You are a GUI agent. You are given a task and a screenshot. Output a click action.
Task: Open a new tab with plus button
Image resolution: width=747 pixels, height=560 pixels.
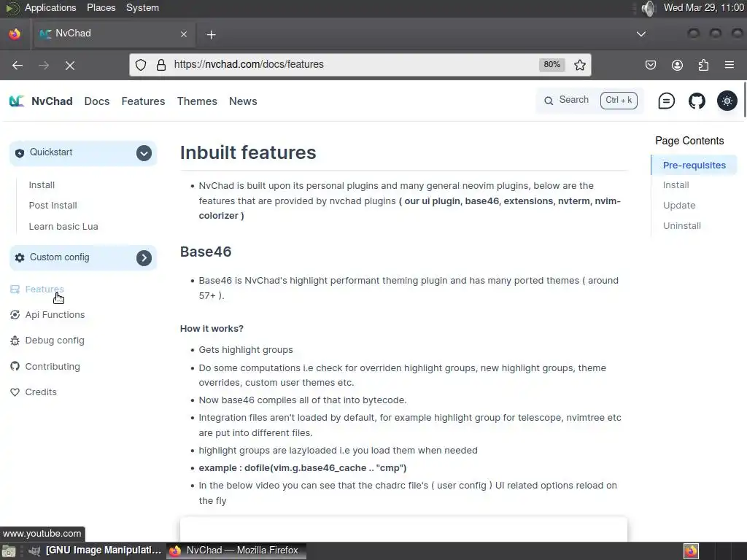point(211,34)
